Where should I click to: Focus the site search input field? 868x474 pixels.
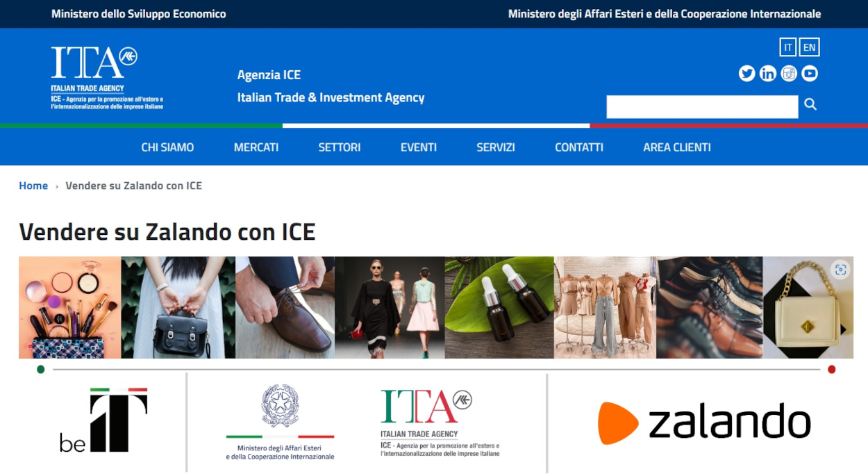(702, 106)
